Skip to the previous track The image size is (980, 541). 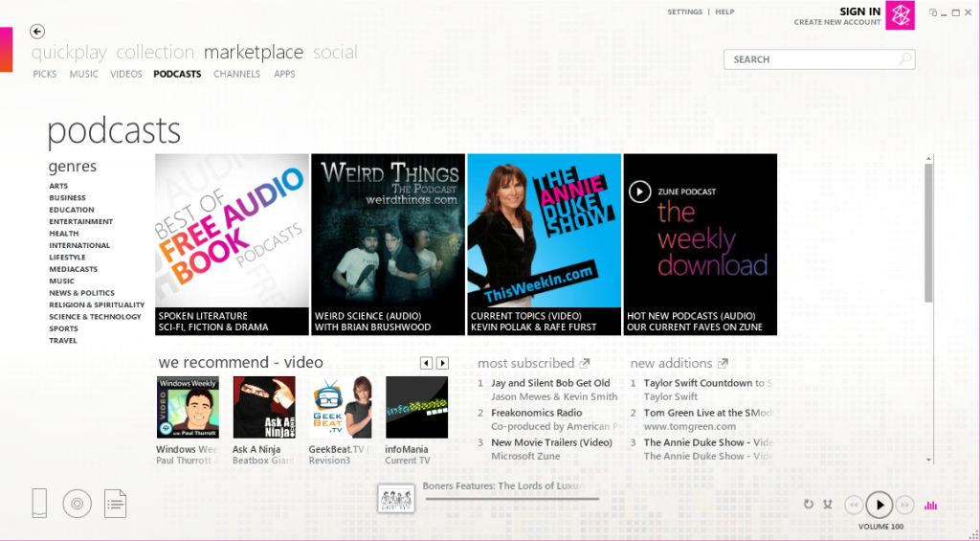(853, 505)
